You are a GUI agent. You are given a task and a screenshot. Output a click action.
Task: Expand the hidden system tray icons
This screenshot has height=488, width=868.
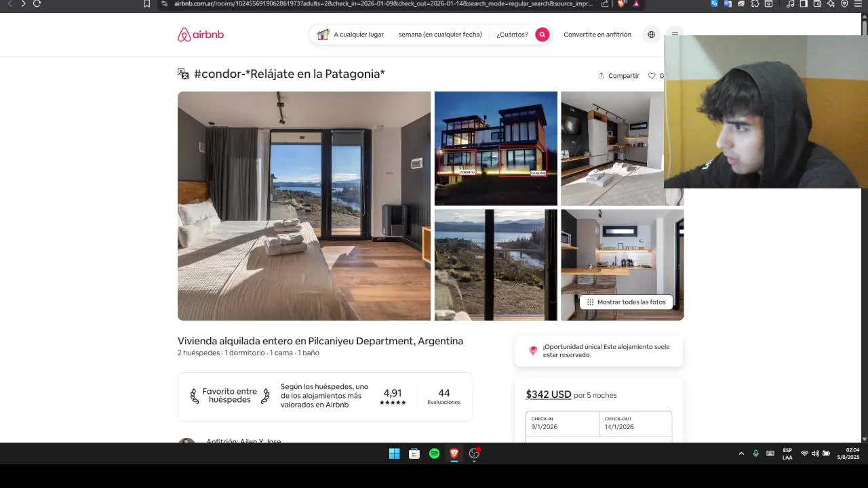[741, 453]
